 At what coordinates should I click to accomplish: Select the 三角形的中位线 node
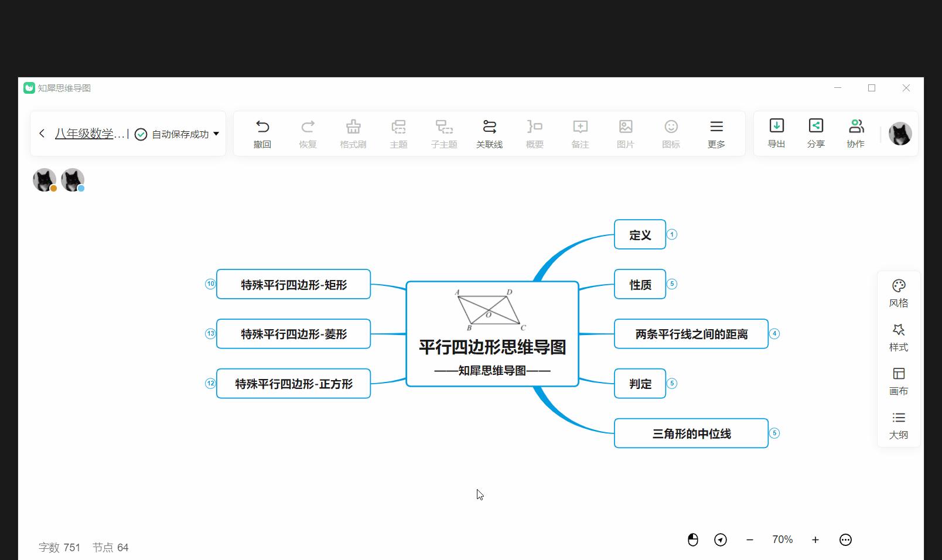691,433
